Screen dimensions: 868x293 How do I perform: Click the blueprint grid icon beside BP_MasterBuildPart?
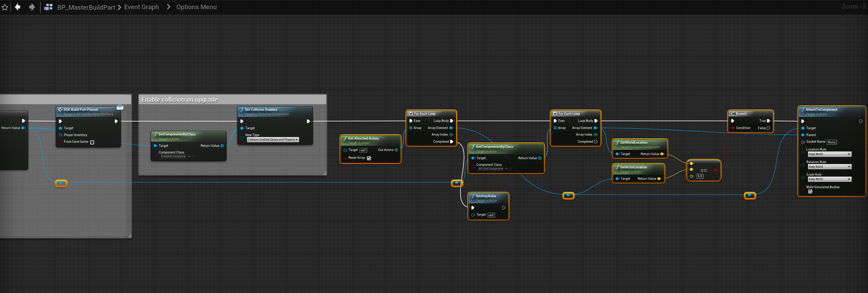49,7
